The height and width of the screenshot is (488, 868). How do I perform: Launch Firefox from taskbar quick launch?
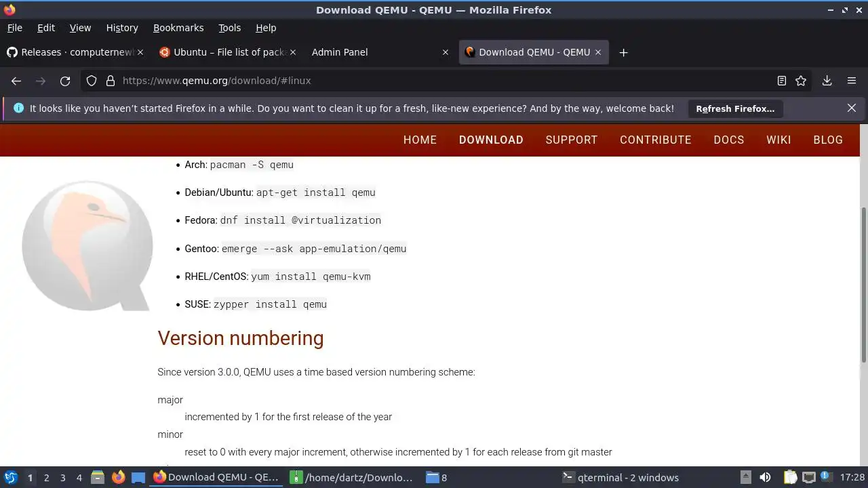pos(118,477)
